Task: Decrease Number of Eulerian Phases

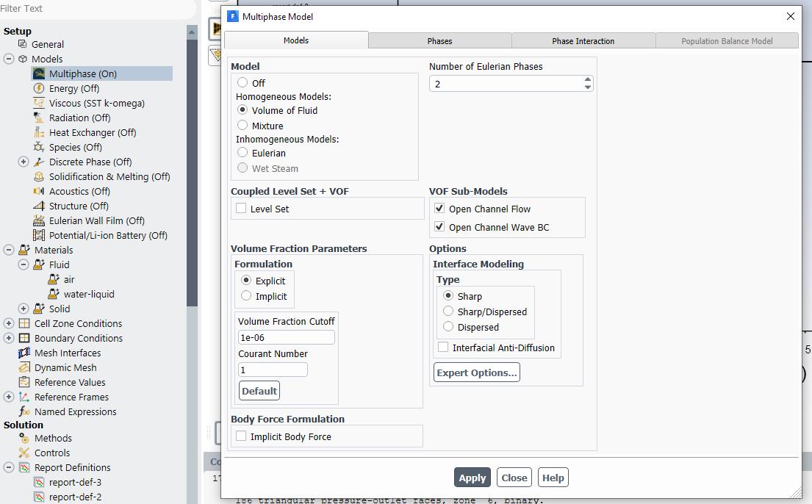Action: click(x=587, y=87)
